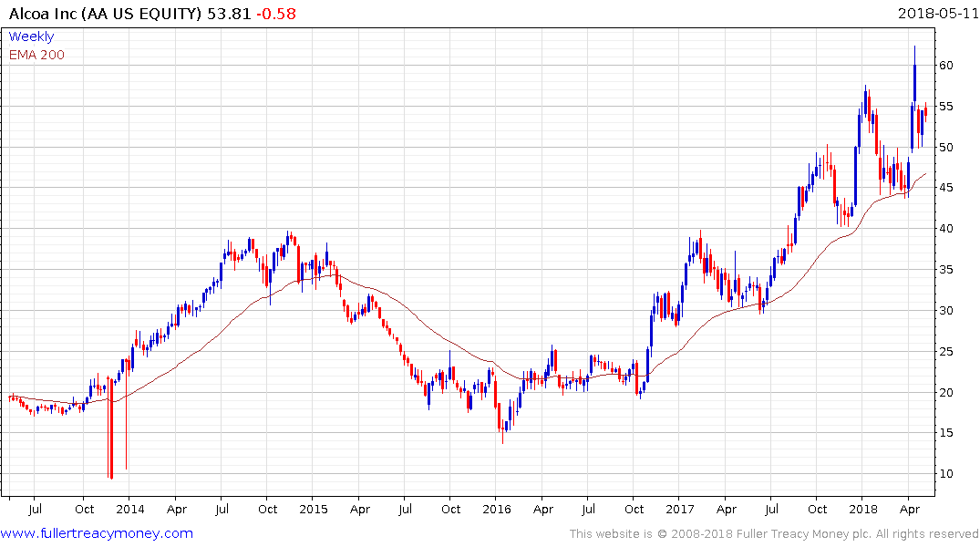Click the copyright notice text

point(774,534)
